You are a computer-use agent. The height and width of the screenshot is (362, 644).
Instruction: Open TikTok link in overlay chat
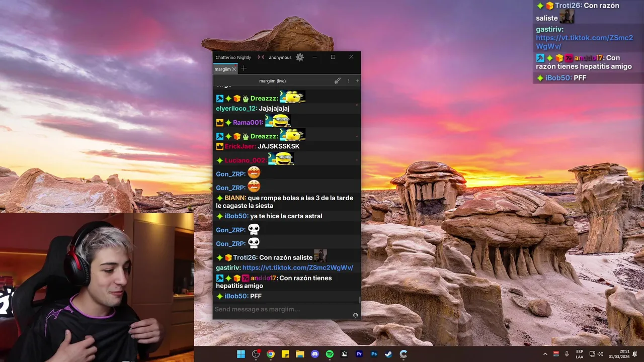(585, 42)
